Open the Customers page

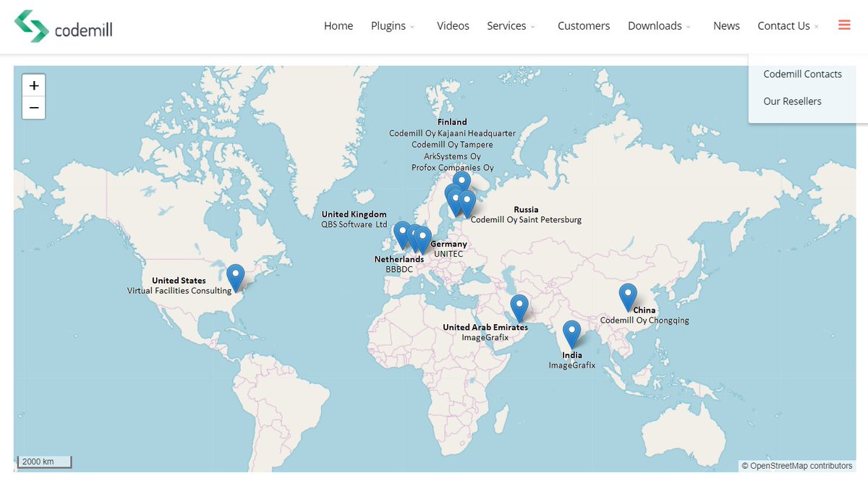[584, 26]
